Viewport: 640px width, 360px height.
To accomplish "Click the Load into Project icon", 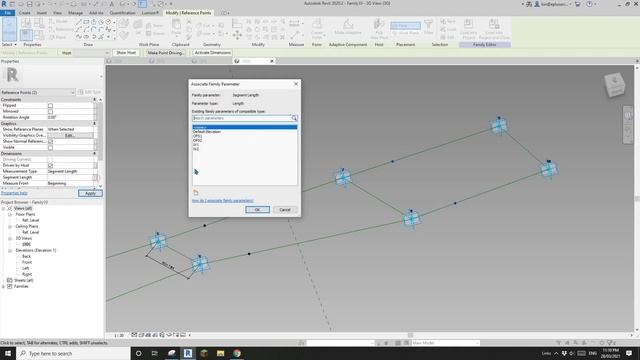I will pyautogui.click(x=469, y=28).
